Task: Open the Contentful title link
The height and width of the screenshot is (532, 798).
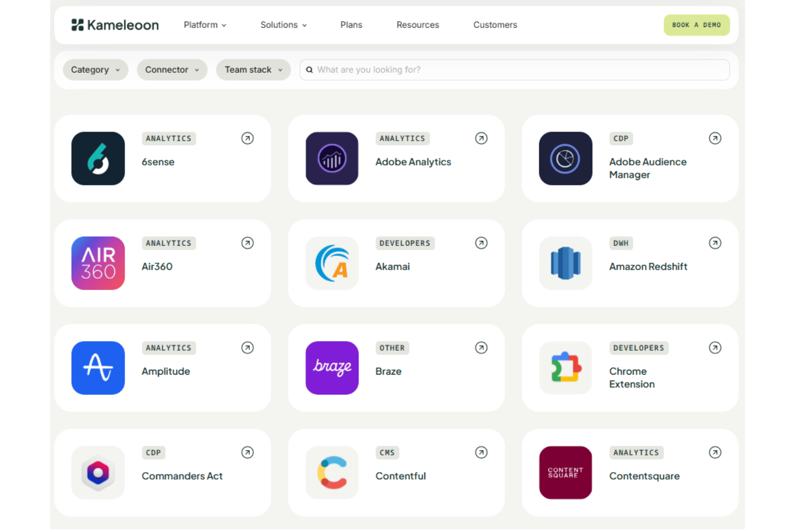Action: click(401, 476)
